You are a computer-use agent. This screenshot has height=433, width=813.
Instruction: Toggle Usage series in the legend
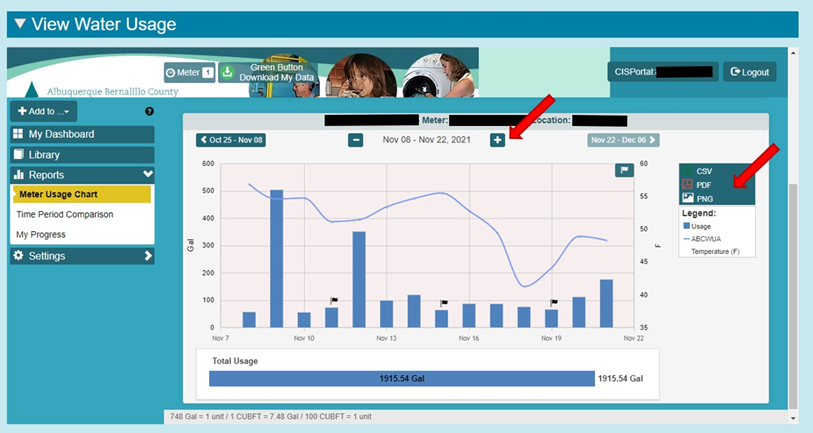click(701, 226)
